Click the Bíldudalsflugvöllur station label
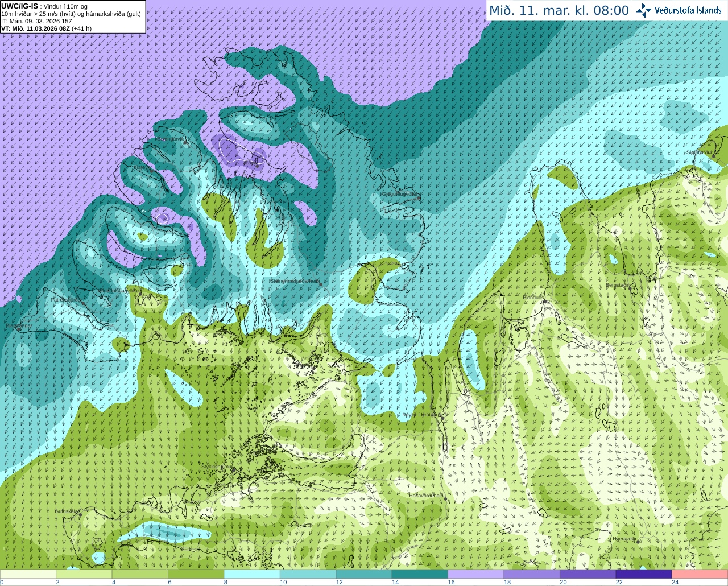Image resolution: width=728 pixels, height=586 pixels. tap(118, 290)
